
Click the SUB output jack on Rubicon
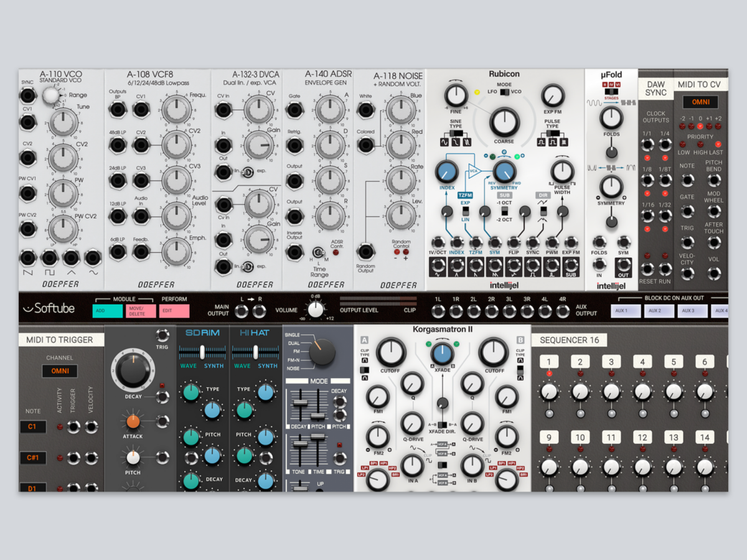pyautogui.click(x=571, y=267)
